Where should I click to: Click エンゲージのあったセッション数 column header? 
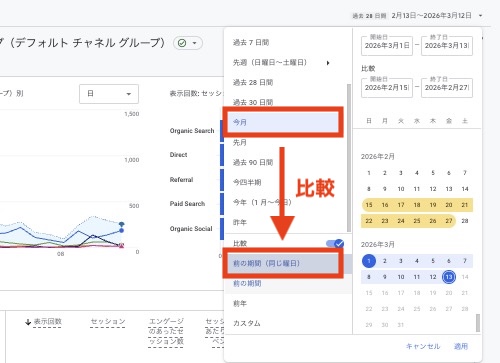[x=166, y=331]
